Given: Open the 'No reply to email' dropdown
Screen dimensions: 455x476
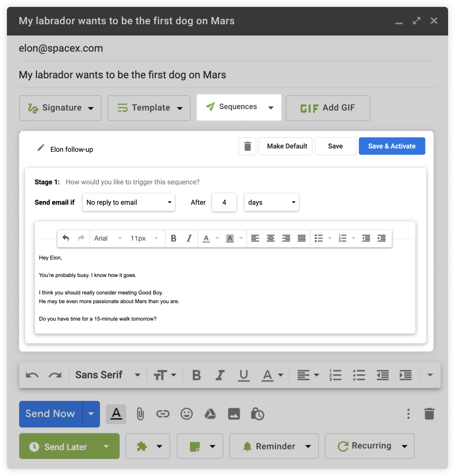Looking at the screenshot, I should pyautogui.click(x=129, y=202).
